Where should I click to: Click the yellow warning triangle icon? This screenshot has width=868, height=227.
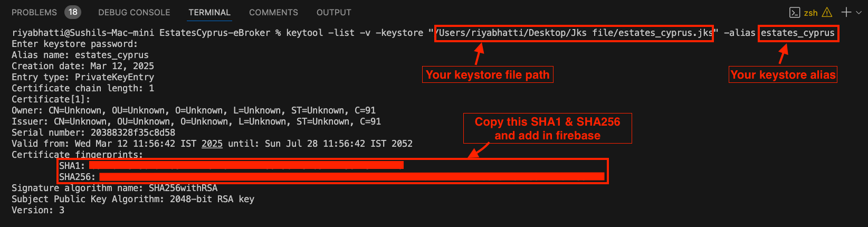[x=827, y=12]
